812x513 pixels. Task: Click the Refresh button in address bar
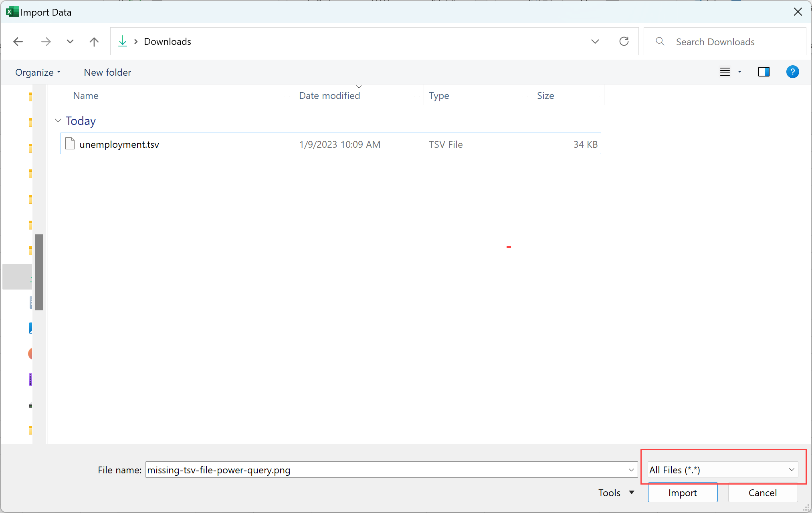pos(624,41)
